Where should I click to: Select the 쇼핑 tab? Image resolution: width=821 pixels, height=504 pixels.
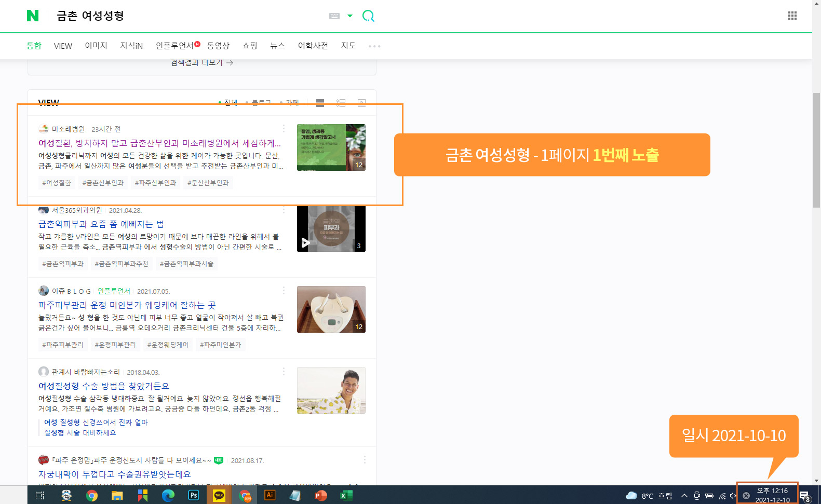click(x=250, y=46)
